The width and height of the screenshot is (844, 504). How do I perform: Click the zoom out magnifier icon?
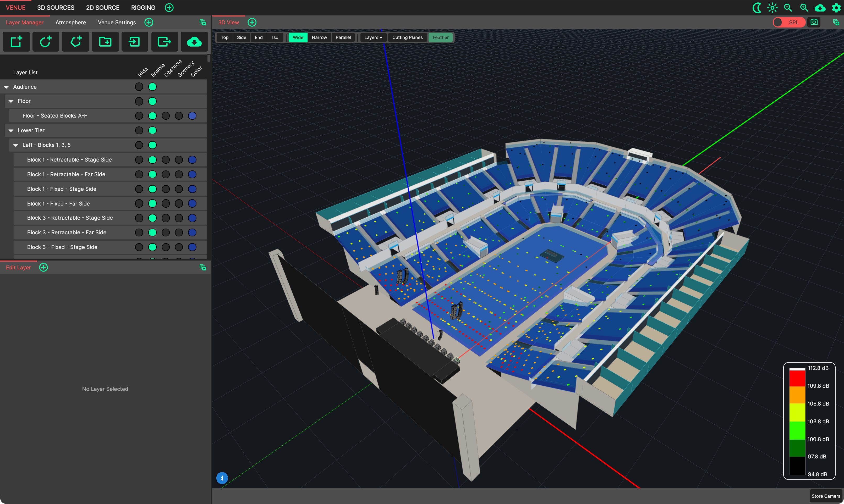788,8
